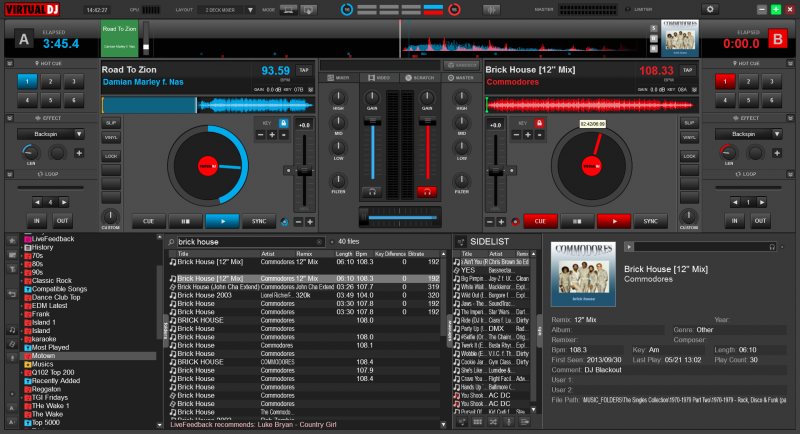The image size is (800, 434).
Task: Toggle VINYL mode on deck A
Action: click(x=111, y=137)
